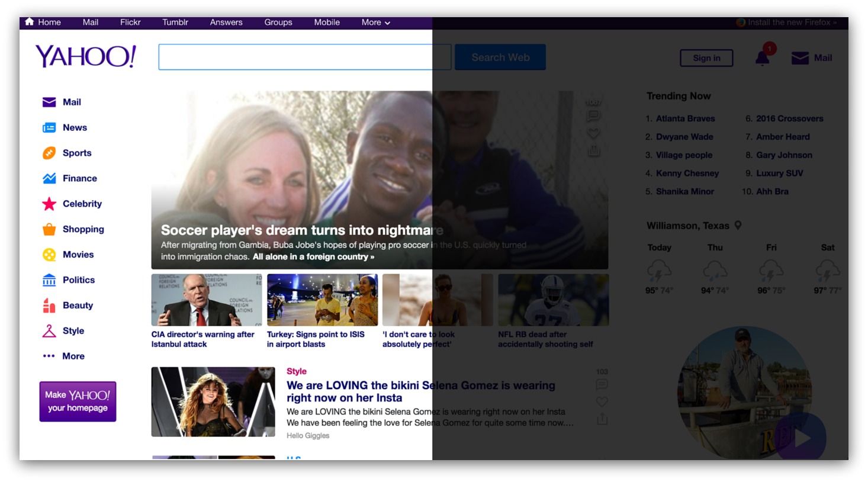868x482 pixels.
Task: Open the Selena Gomez article thumbnail
Action: coord(213,401)
